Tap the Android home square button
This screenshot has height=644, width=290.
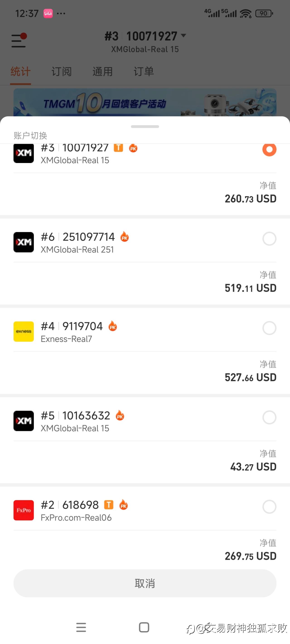point(144,627)
